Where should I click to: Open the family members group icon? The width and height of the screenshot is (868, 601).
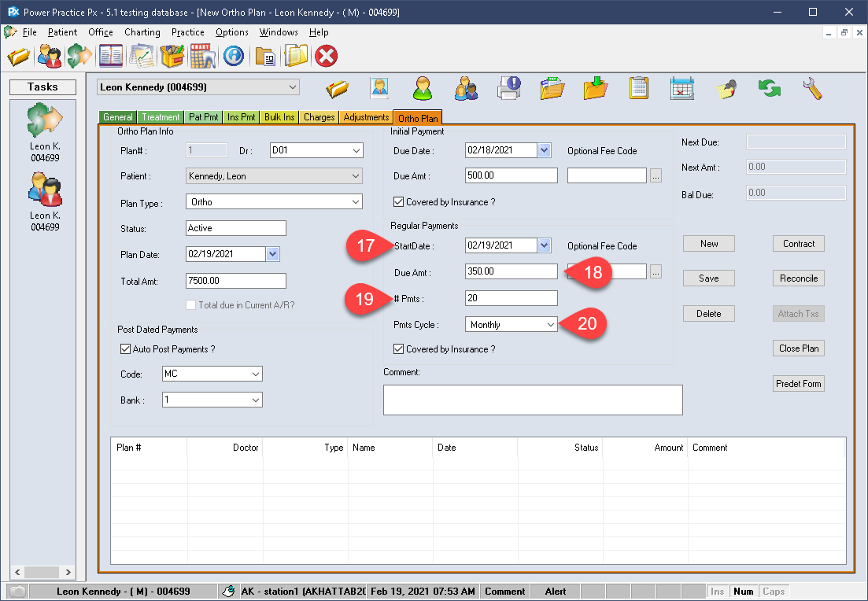(x=466, y=89)
